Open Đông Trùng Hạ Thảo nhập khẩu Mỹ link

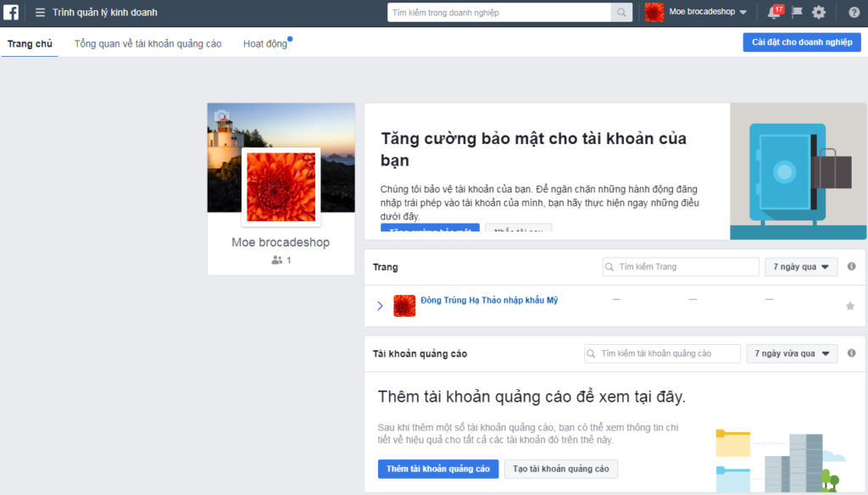tap(489, 300)
